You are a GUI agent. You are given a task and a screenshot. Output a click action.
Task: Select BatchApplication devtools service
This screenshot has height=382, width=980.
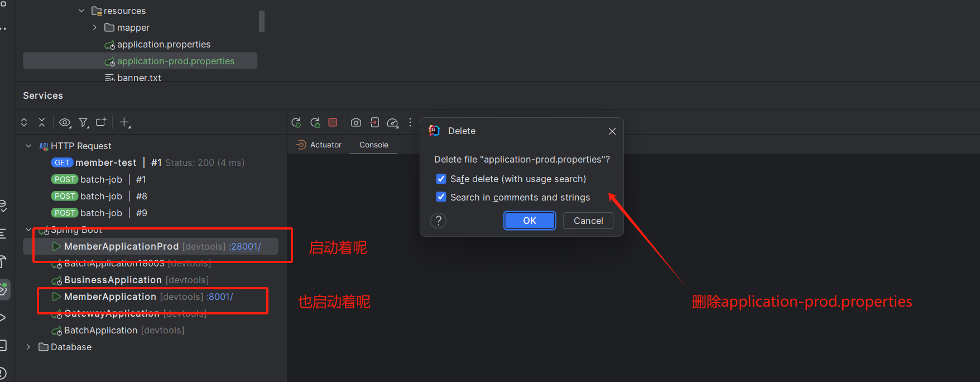(151, 330)
